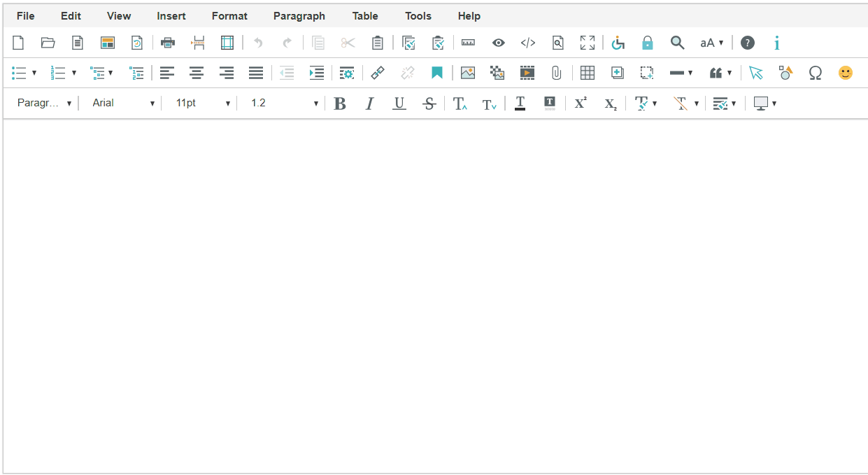This screenshot has height=475, width=868.
Task: Open a file with the folder icon
Action: point(48,43)
